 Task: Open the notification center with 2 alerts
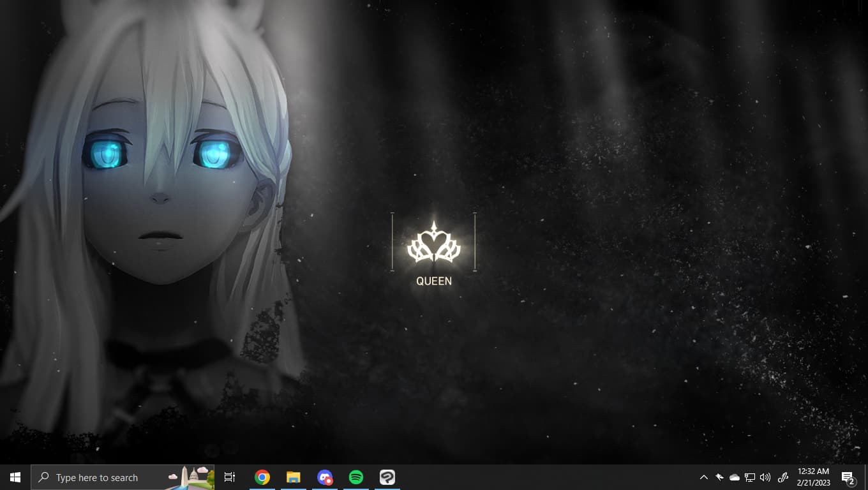point(848,477)
